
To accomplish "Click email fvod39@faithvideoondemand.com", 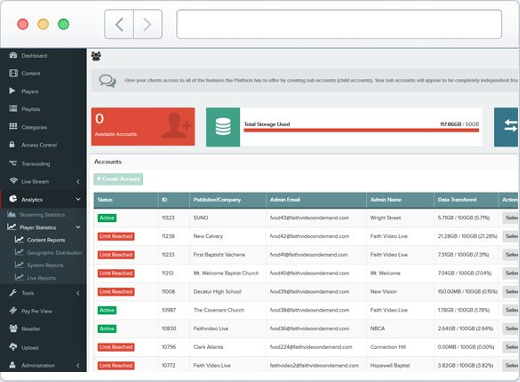I will (x=309, y=291).
